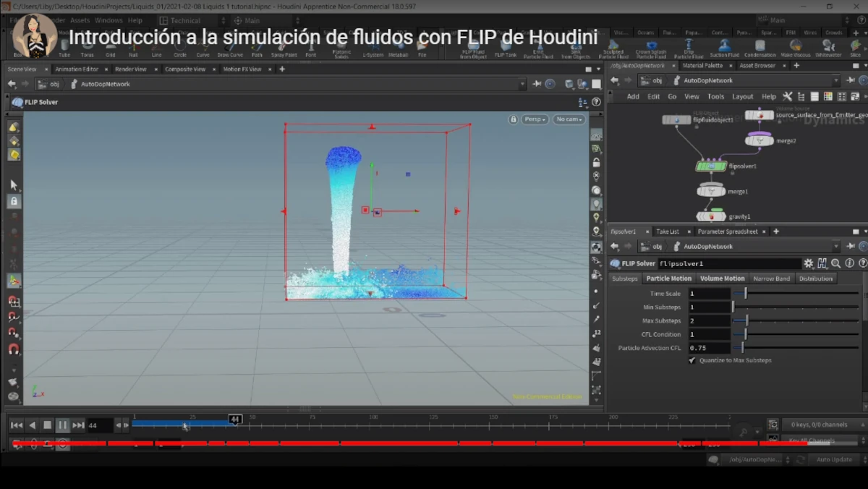Select the merge2 node

point(759,140)
